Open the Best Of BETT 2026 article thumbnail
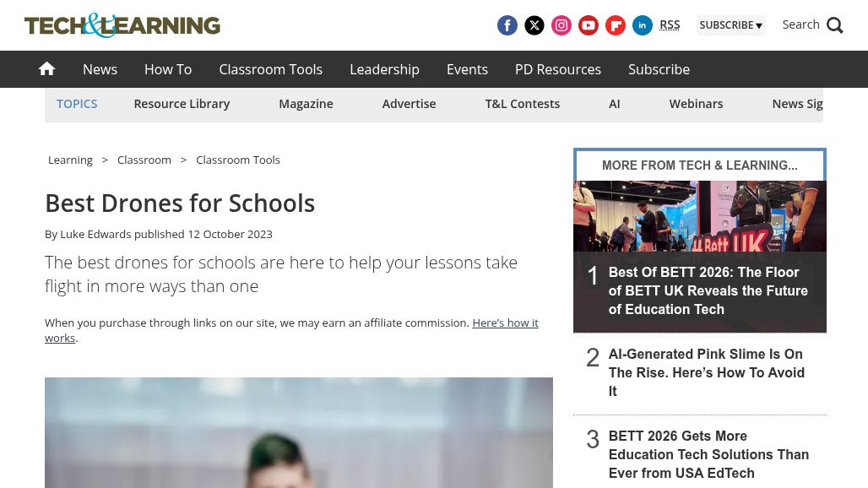 pos(699,216)
